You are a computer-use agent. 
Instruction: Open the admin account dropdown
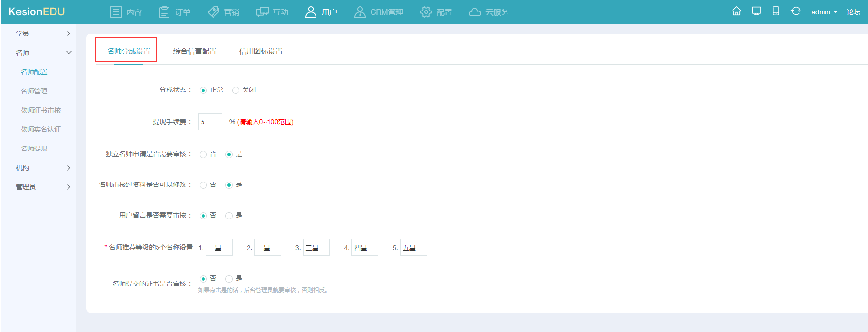pos(824,12)
